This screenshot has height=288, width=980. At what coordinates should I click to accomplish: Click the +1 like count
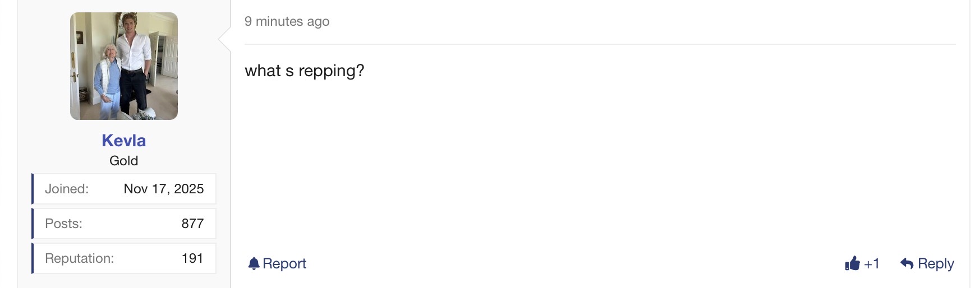(x=872, y=263)
